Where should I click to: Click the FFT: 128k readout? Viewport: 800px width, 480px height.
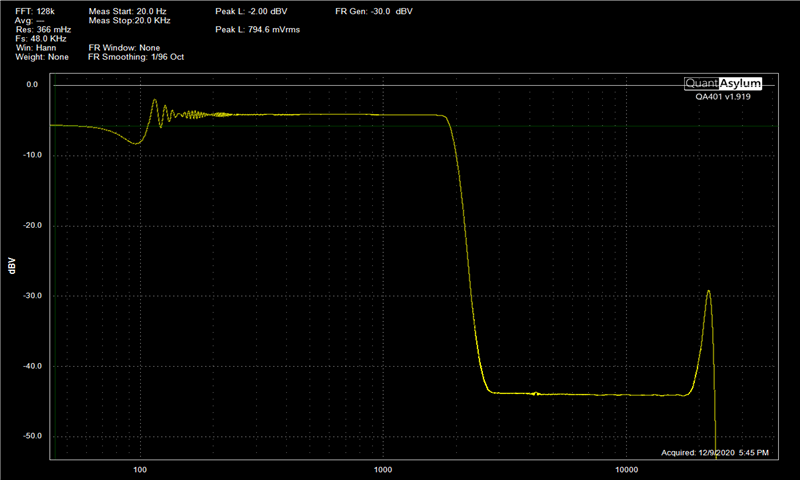[x=35, y=11]
